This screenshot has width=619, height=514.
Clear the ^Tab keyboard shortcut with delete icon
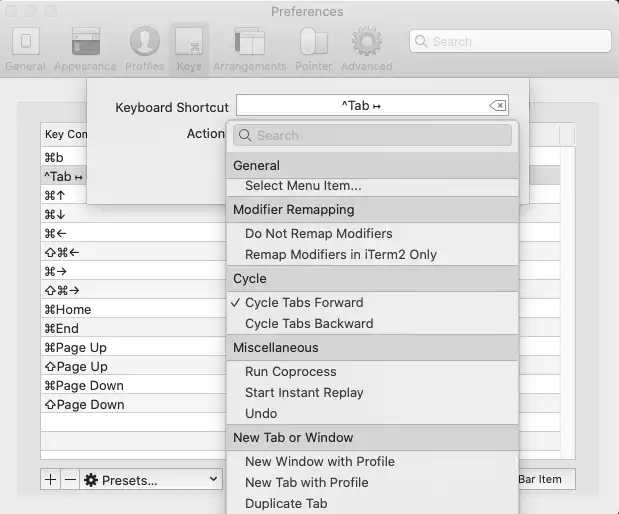click(498, 105)
